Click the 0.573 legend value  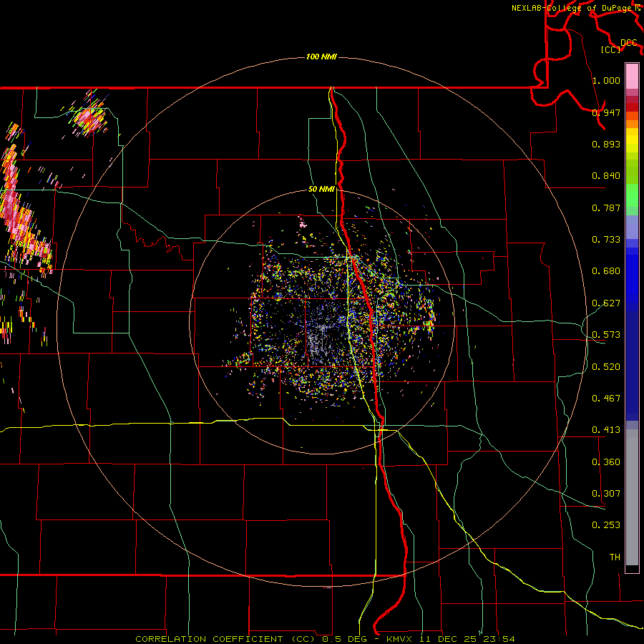[606, 334]
